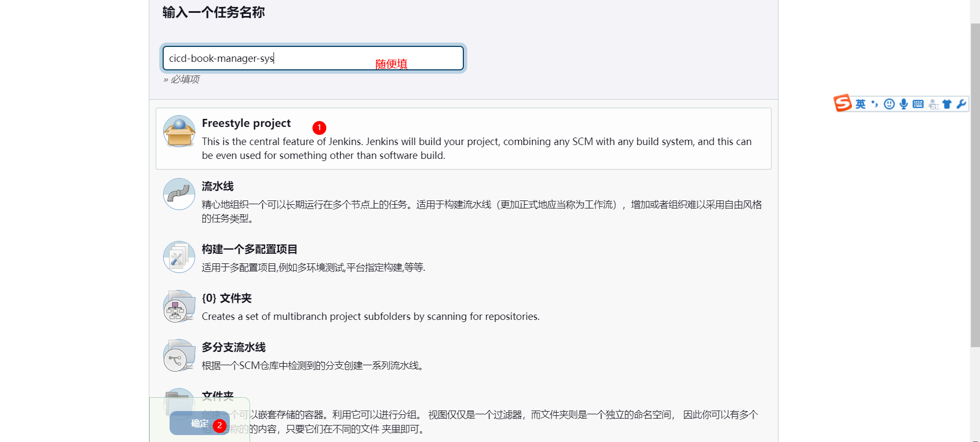Click 'Creates a set of multibranch project' description

point(371,316)
